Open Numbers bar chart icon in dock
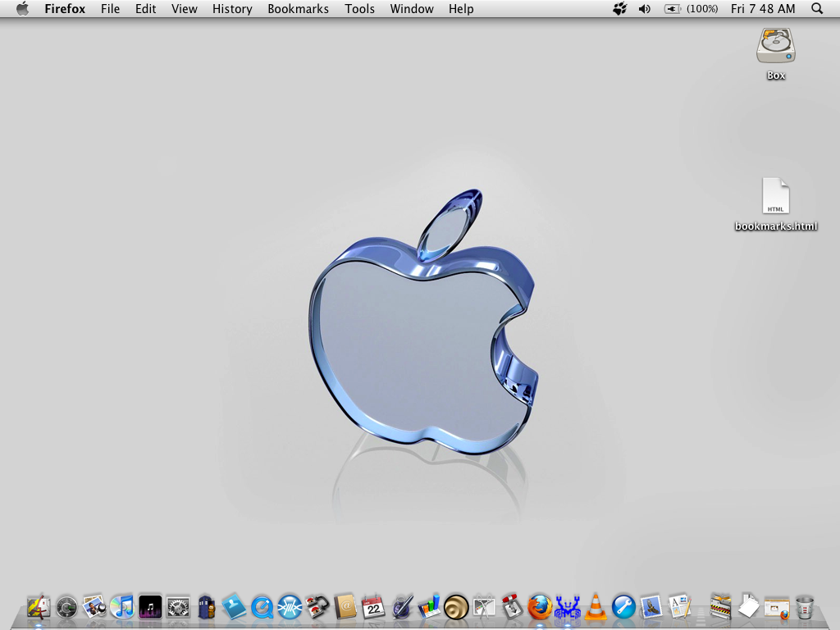Viewport: 840px width, 630px height. [x=428, y=607]
